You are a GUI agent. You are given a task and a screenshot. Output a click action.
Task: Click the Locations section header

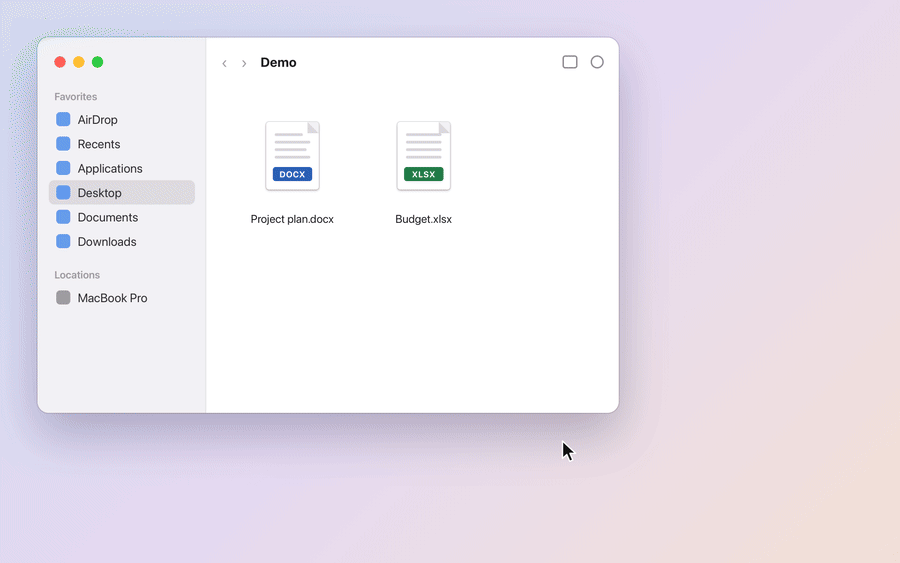pos(77,275)
